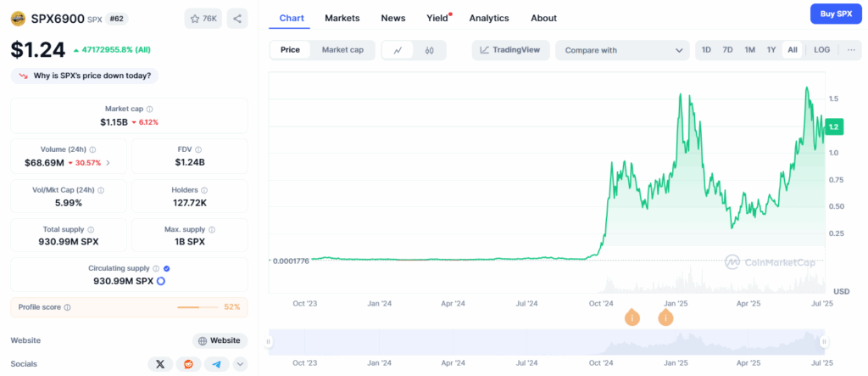Switch to the Analytics tab
This screenshot has height=376, width=868.
(489, 18)
